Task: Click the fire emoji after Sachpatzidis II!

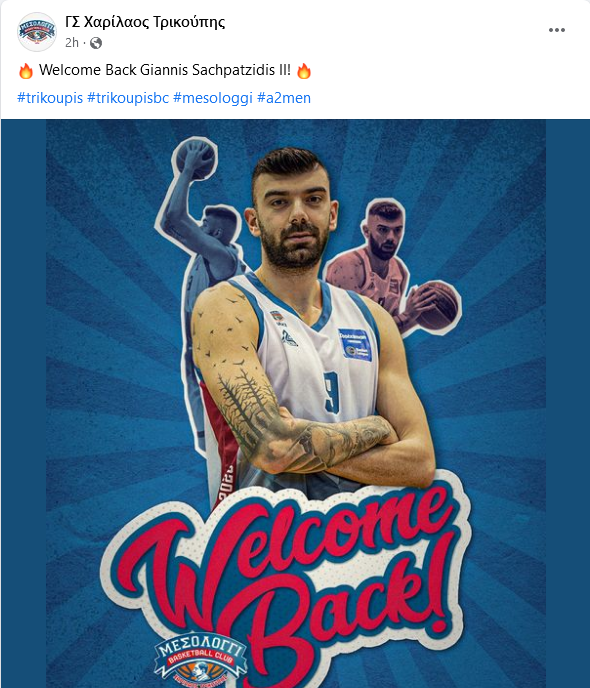Action: coord(304,70)
